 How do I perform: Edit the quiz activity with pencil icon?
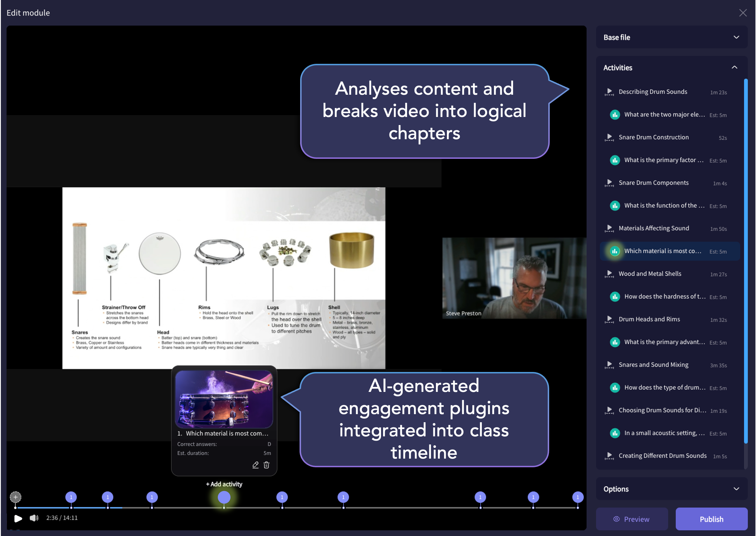tap(255, 465)
